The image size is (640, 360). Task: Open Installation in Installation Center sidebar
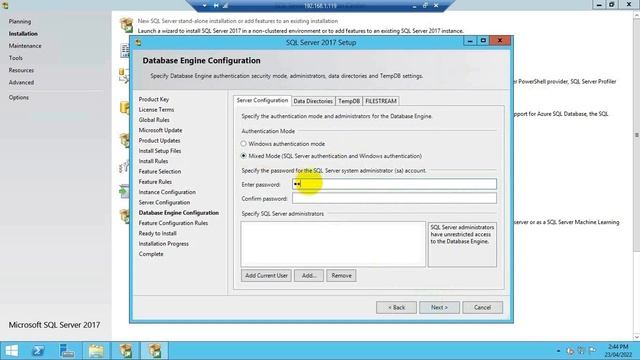point(23,34)
